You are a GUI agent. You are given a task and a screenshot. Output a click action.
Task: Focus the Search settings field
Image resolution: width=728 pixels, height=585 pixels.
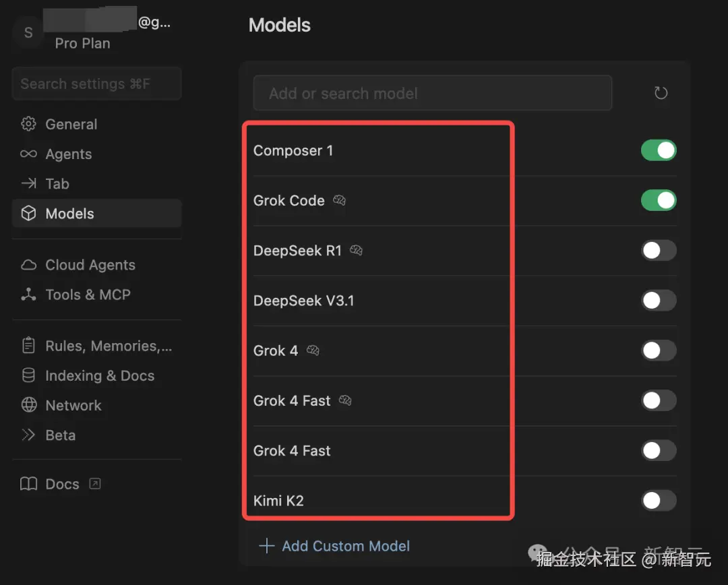(x=96, y=84)
